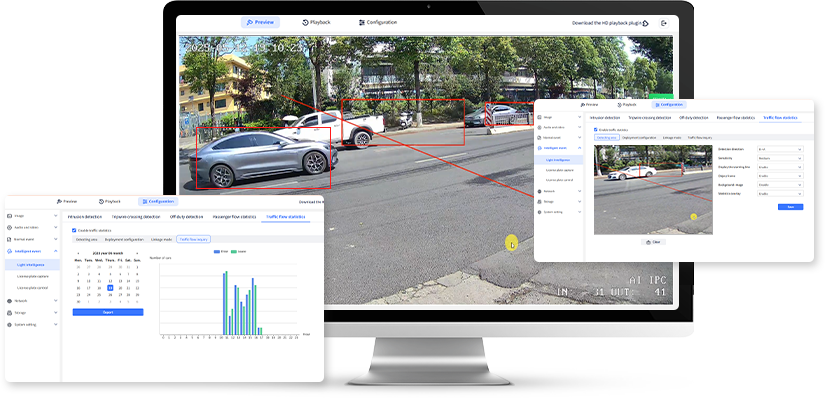Click the trash Clear button under the detection preview
Screen dimensions: 825x398
(653, 242)
